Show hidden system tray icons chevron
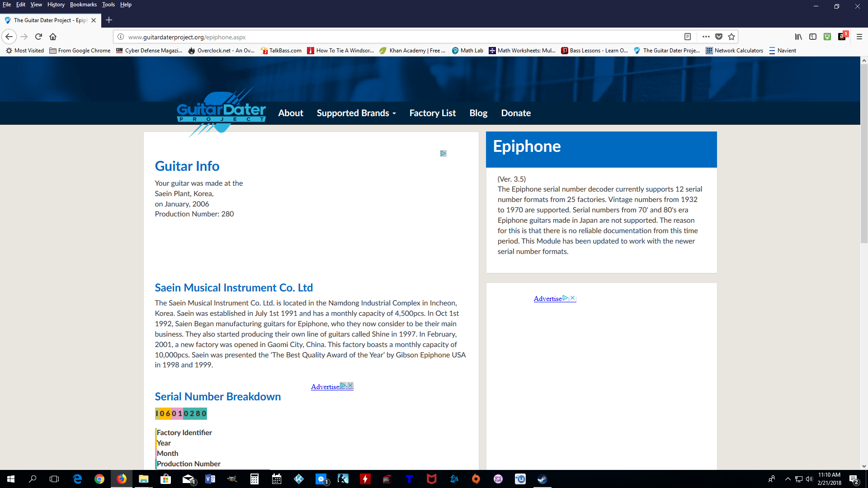 coord(788,479)
